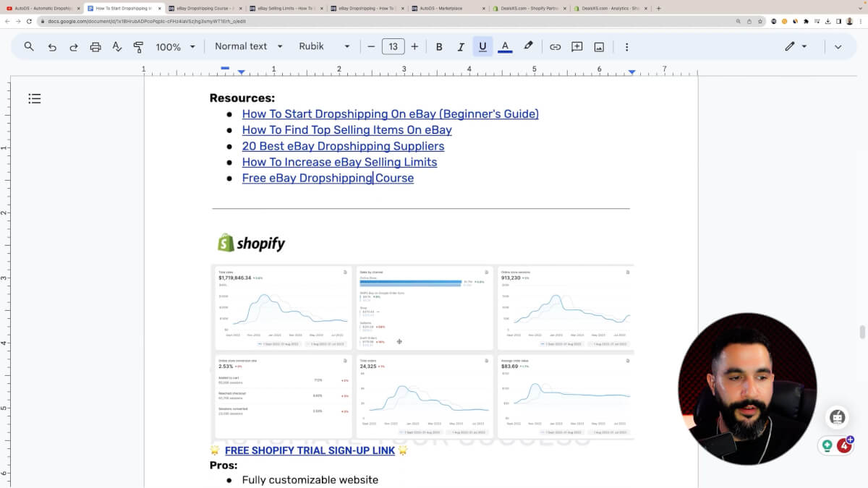Redo the last action
Viewport: 868px width, 488px height.
[74, 46]
